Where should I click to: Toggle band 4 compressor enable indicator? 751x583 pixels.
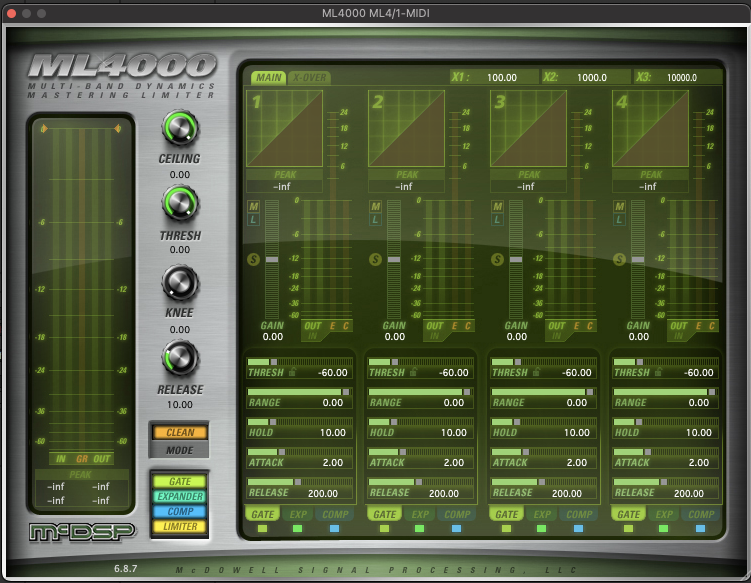[700, 528]
